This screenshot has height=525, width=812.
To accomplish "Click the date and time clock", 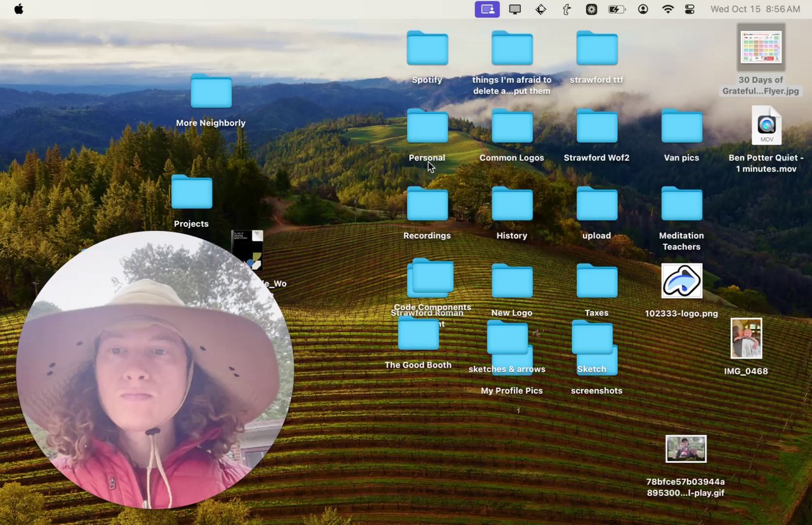I will tap(755, 9).
